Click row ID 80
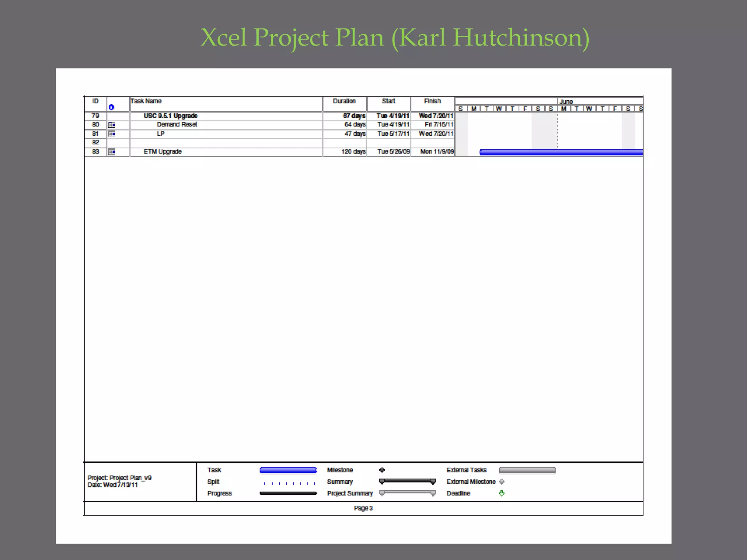This screenshot has height=560, width=747. 95,124
